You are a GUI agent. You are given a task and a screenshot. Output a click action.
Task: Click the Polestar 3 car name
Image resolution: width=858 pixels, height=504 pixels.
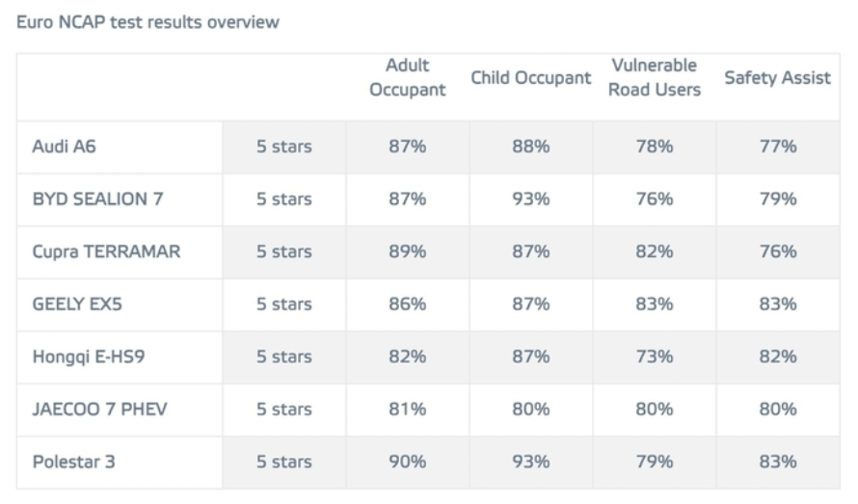74,462
